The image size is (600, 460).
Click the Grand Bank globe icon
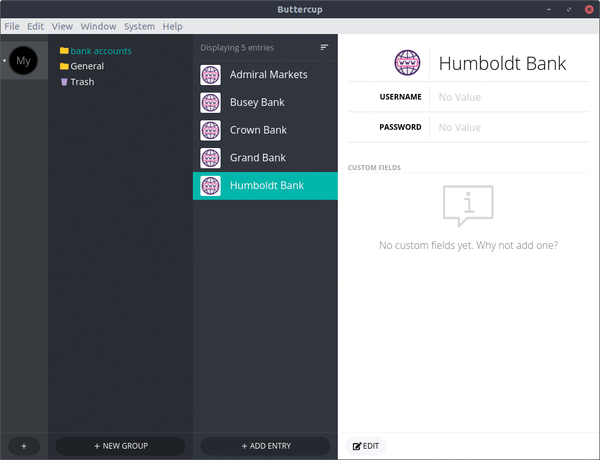pyautogui.click(x=210, y=158)
